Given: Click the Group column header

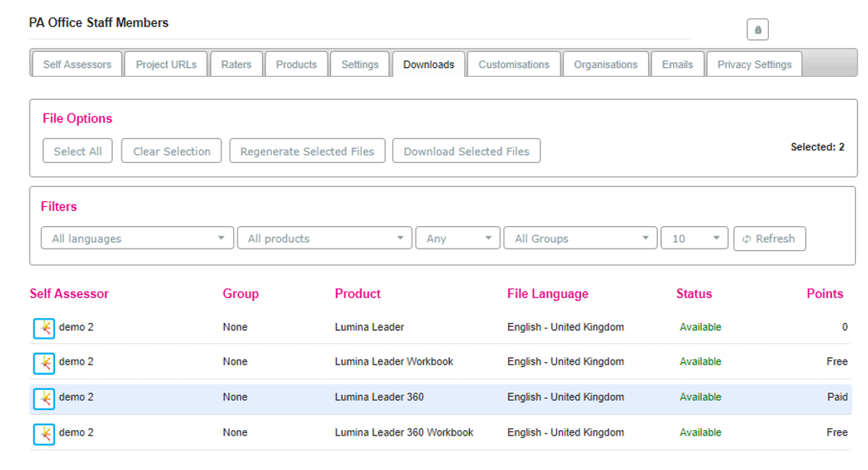Looking at the screenshot, I should [x=241, y=293].
